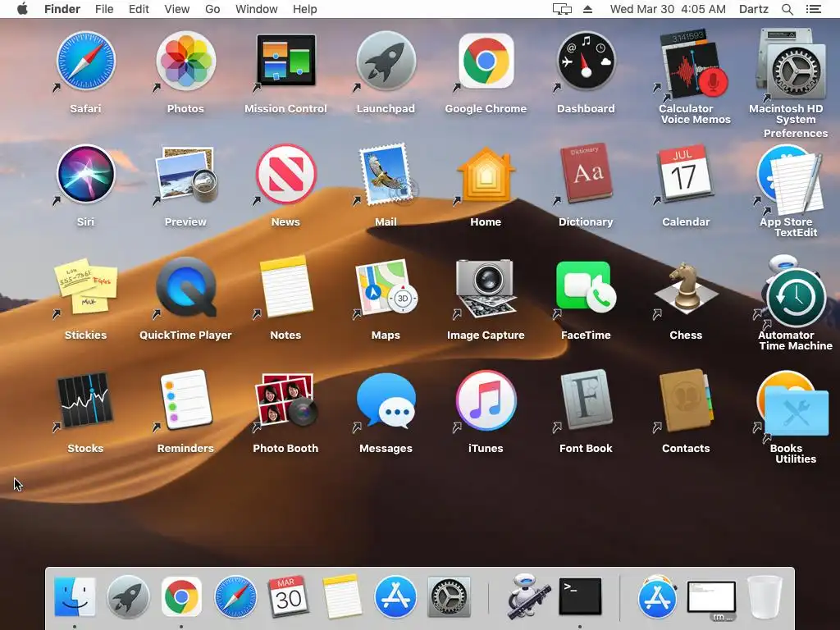
Task: Select the Messages desktop icon
Action: click(x=386, y=400)
